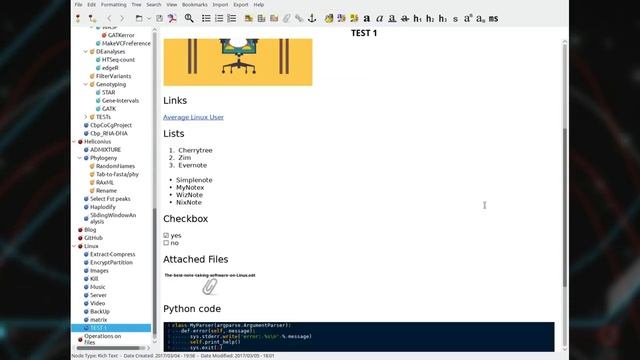640x360 pixels.
Task: Select the Select Fst peaks node
Action: pos(110,199)
